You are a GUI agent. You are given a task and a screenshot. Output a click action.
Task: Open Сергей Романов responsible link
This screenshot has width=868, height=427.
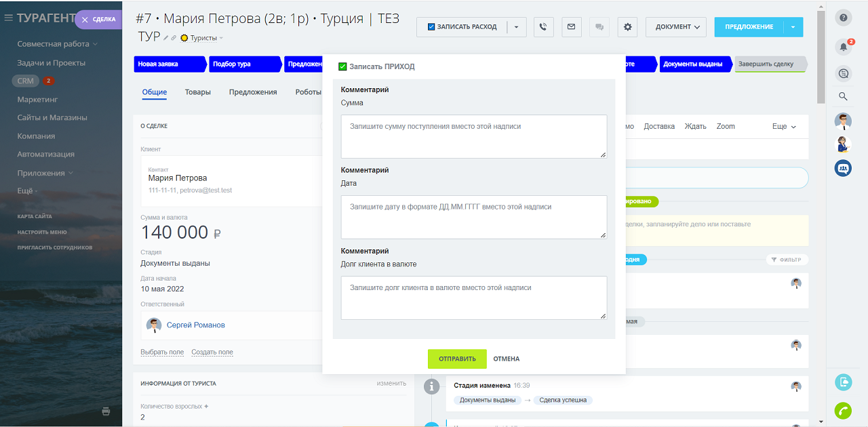(x=196, y=325)
